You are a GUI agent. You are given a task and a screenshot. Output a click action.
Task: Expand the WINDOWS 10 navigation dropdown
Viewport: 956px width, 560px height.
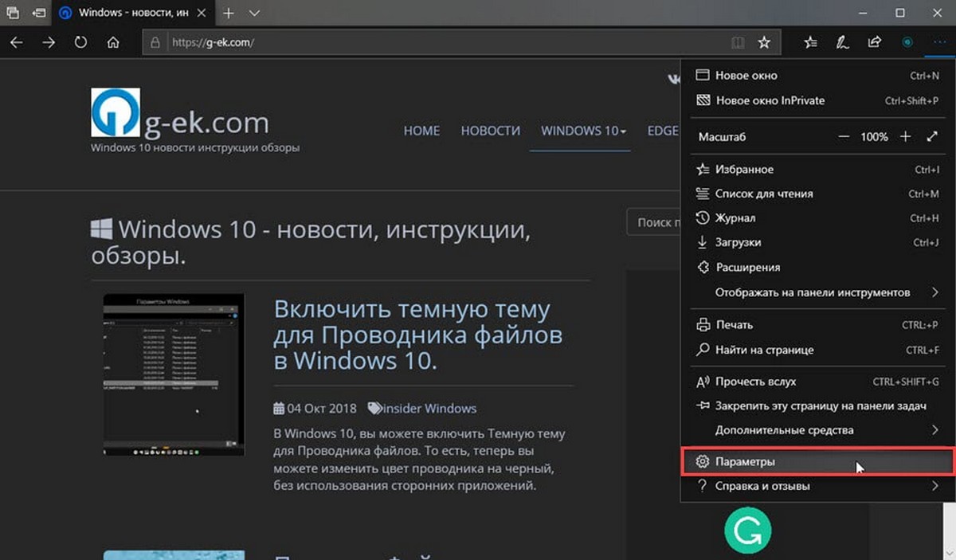click(x=583, y=131)
